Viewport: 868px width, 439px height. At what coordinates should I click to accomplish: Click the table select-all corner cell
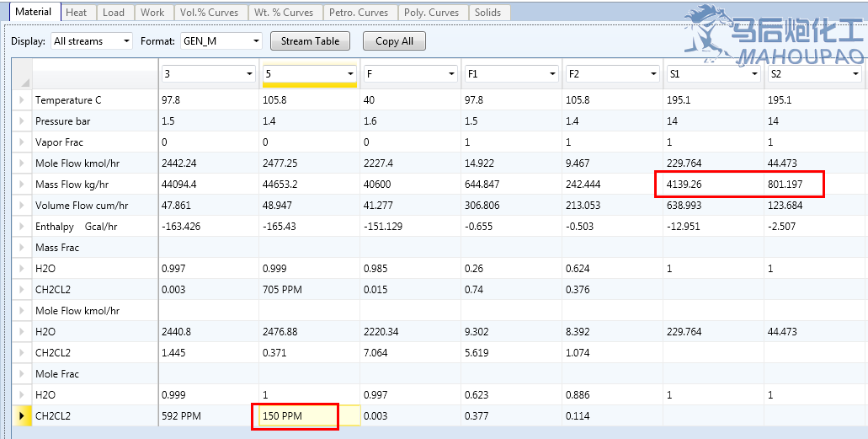click(x=22, y=73)
